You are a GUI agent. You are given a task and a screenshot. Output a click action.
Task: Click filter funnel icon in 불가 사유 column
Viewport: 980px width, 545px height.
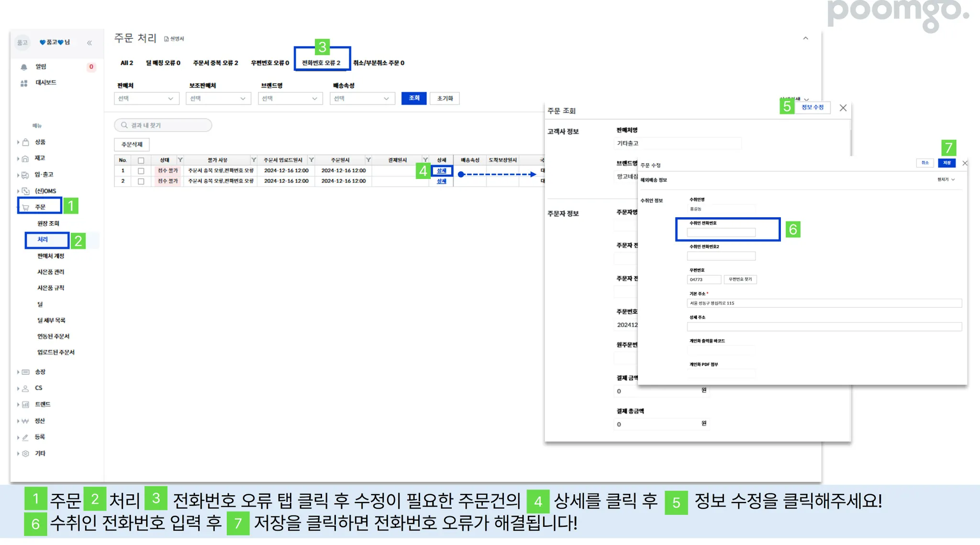pyautogui.click(x=254, y=160)
